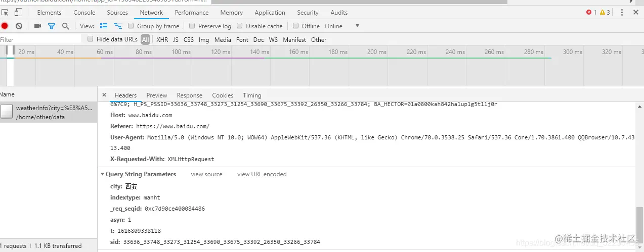Screen dimensions: 644x252
Task: Check Hide data URLs checkbox
Action: pos(91,39)
